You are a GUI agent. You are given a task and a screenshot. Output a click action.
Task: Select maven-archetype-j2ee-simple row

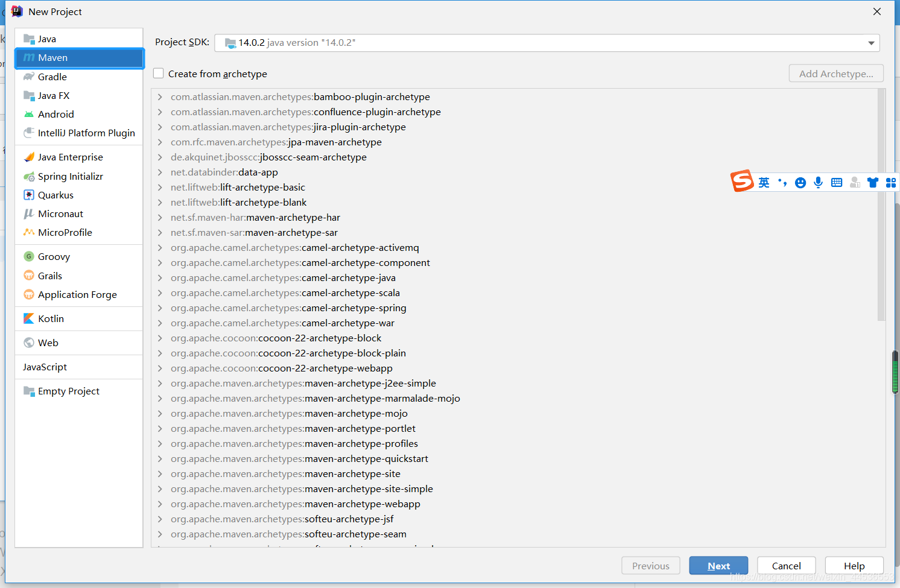point(515,383)
